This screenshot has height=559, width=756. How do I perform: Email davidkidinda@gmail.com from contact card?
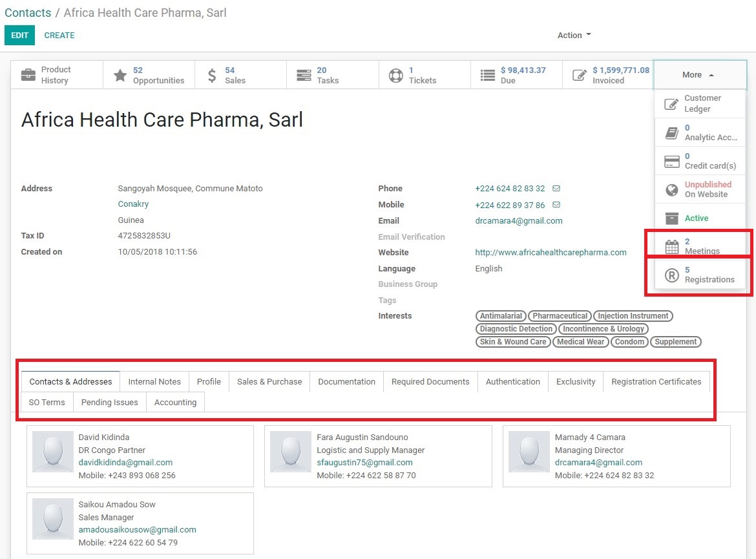click(x=125, y=463)
